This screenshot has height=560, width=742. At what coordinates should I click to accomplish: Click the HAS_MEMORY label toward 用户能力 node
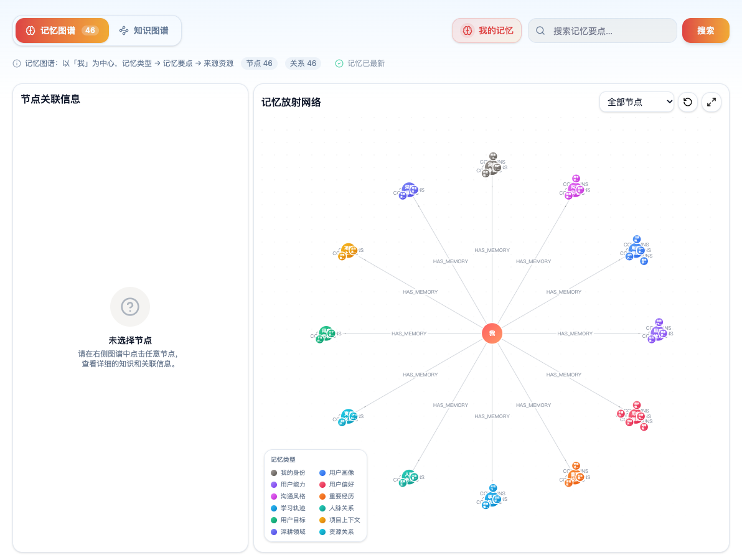click(x=575, y=334)
